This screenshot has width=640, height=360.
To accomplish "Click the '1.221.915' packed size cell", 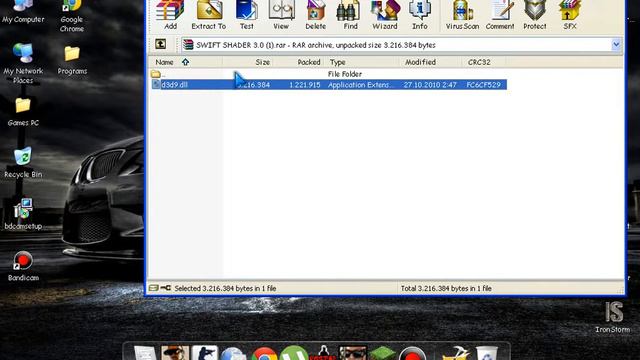I will coord(304,85).
